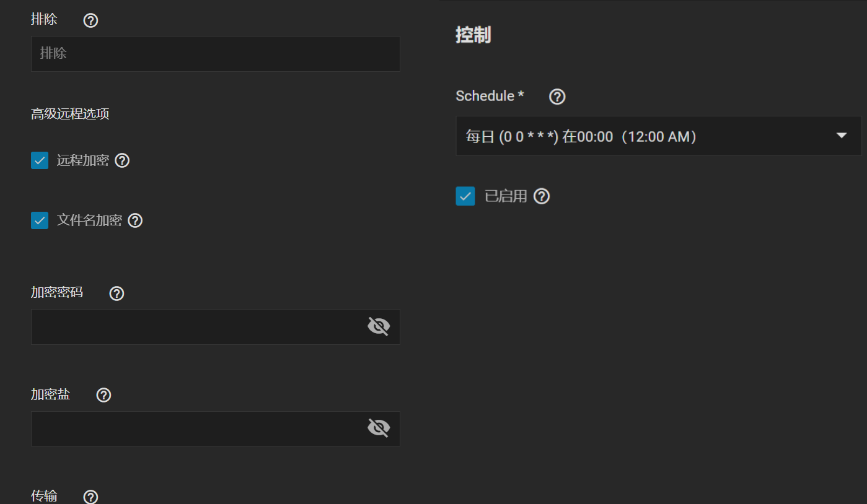Show the 加密盐 value via eye icon
The image size is (867, 504).
[379, 428]
